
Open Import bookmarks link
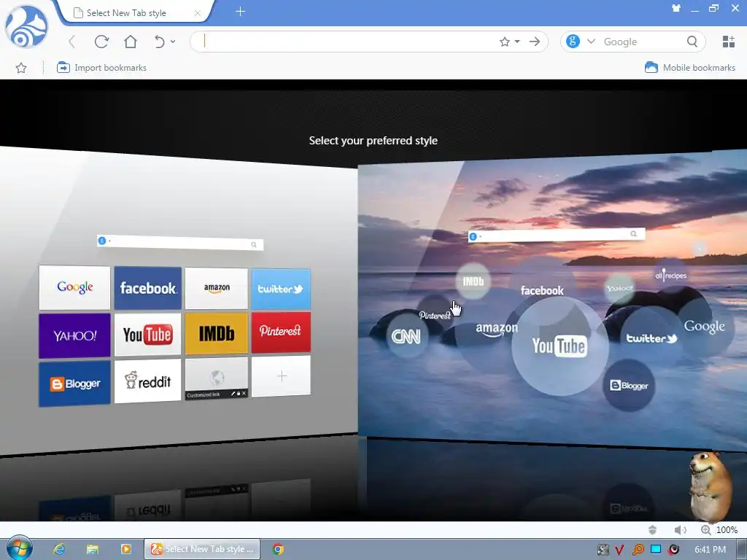(101, 68)
